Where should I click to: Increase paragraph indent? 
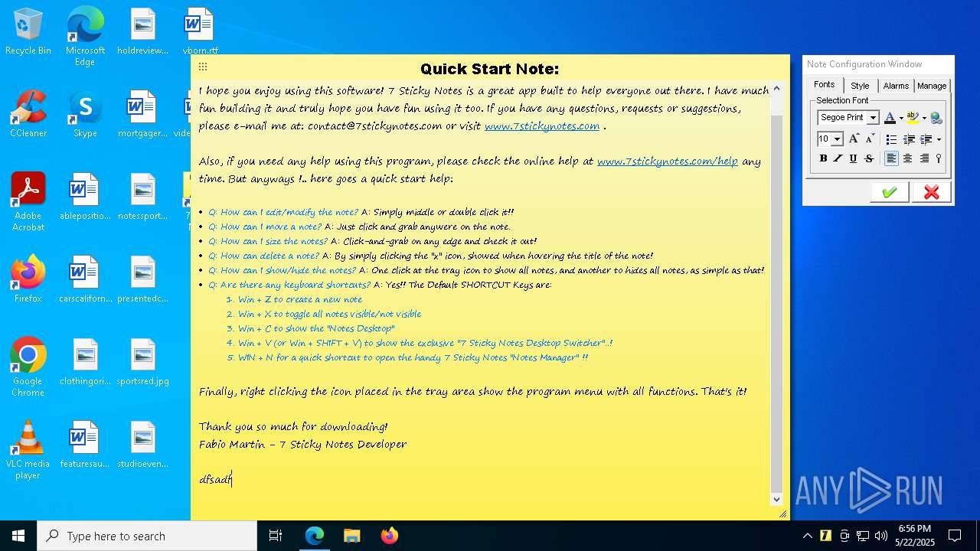pyautogui.click(x=926, y=139)
